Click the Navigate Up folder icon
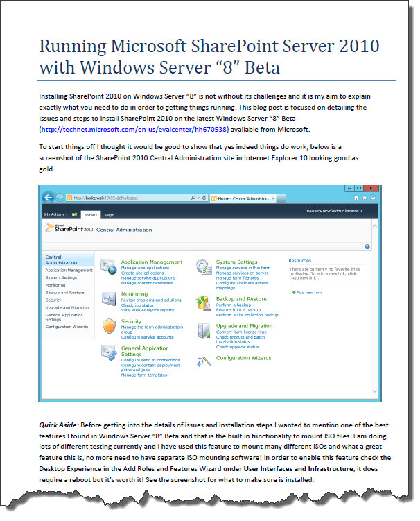Viewport: 420px width, 521px height. click(75, 214)
